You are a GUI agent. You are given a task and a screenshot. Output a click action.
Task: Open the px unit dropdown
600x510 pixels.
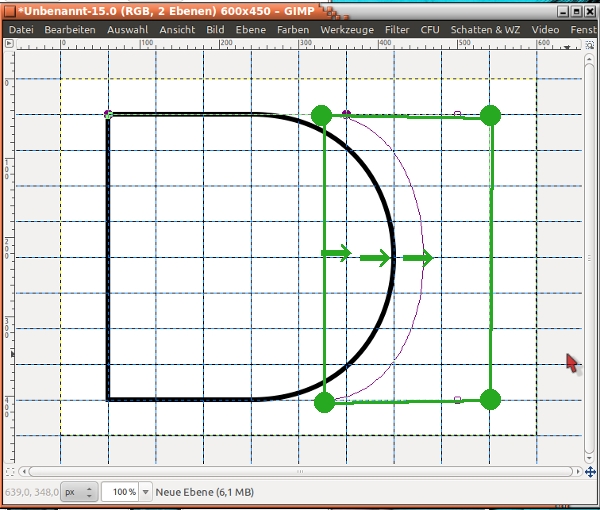(x=79, y=492)
